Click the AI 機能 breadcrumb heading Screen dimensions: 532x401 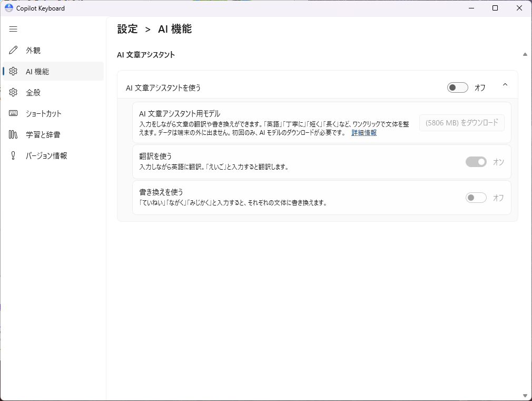[175, 29]
